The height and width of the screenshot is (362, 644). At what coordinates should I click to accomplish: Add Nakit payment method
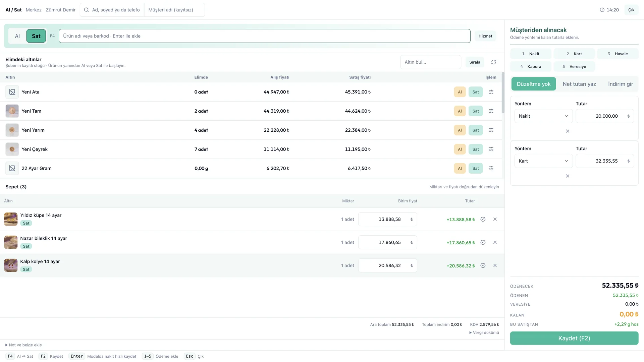(531, 54)
